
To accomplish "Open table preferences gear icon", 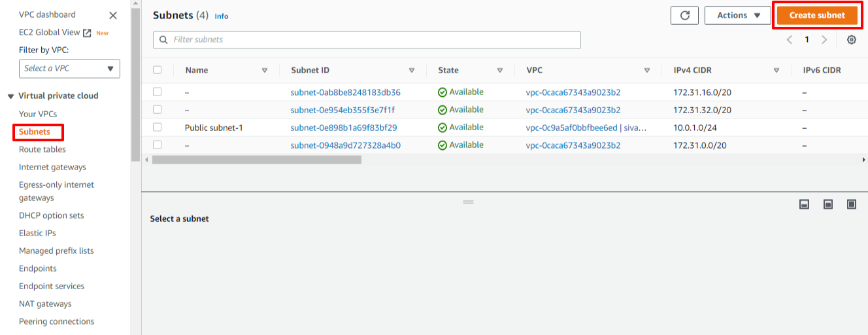I will [x=851, y=40].
